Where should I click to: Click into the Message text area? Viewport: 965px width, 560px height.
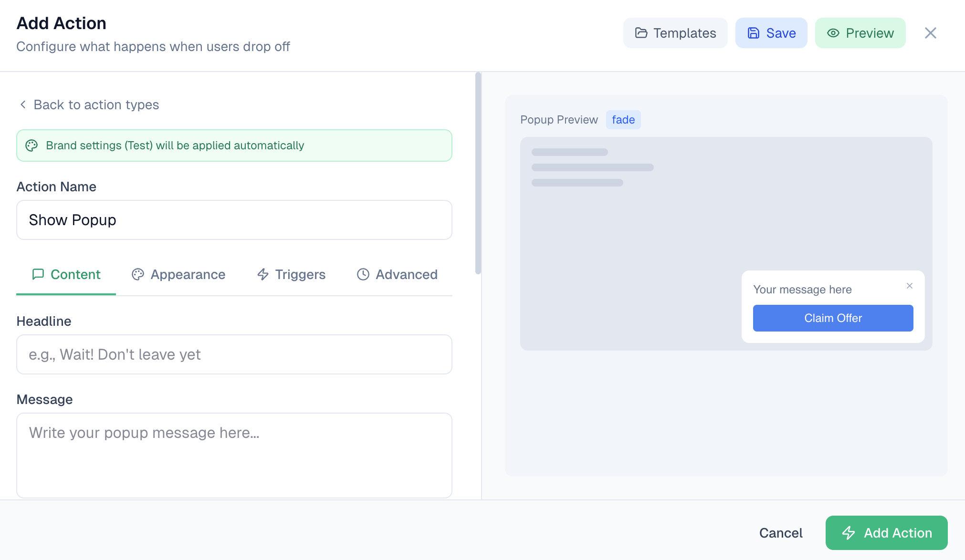tap(234, 455)
